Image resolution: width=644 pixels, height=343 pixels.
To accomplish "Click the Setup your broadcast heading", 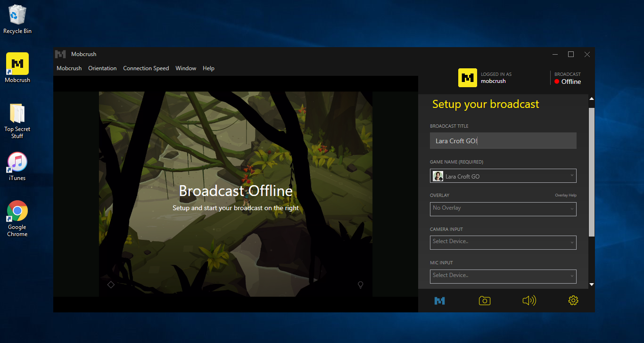I will pyautogui.click(x=486, y=104).
